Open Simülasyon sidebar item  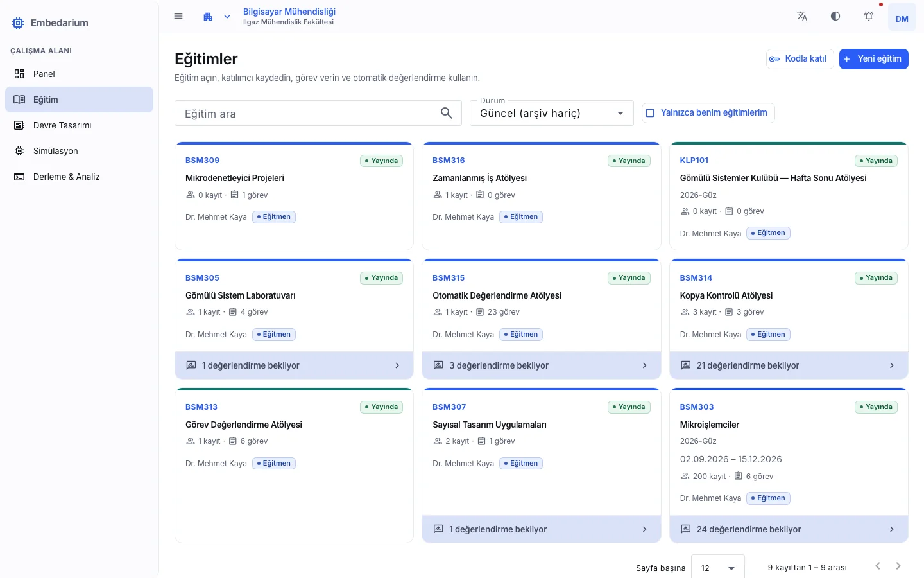(x=79, y=151)
